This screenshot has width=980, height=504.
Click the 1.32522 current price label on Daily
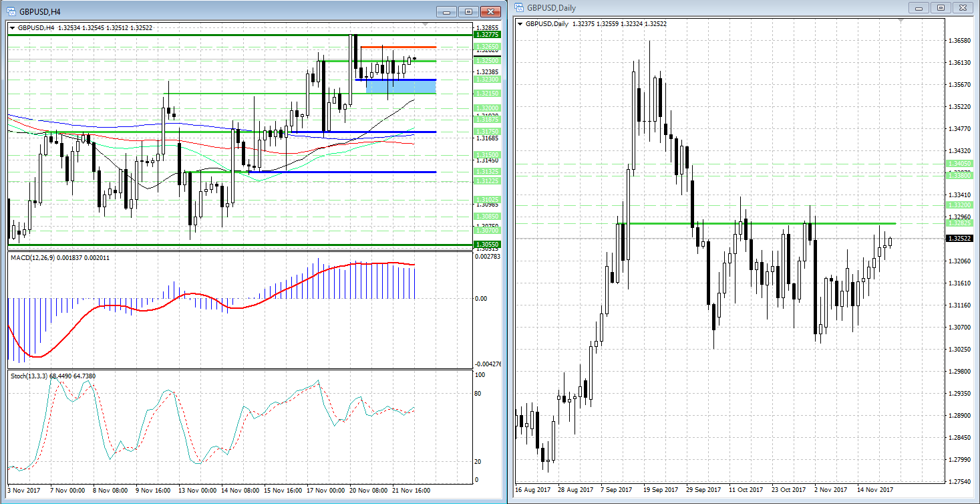click(959, 238)
